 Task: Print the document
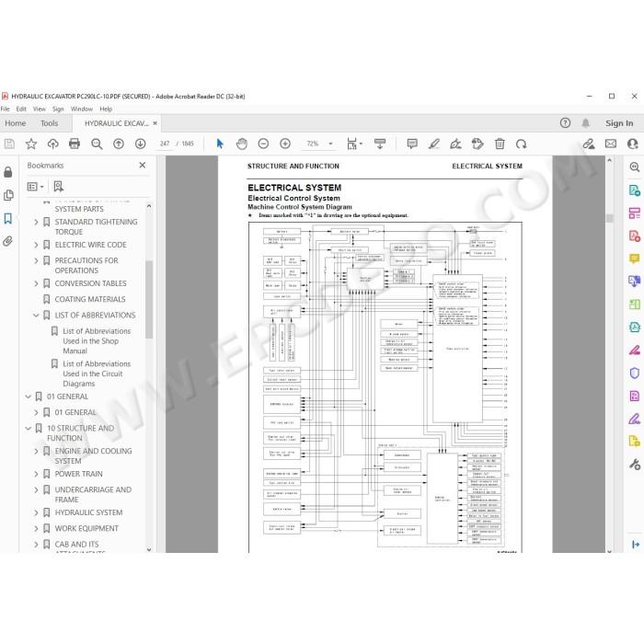click(x=75, y=144)
